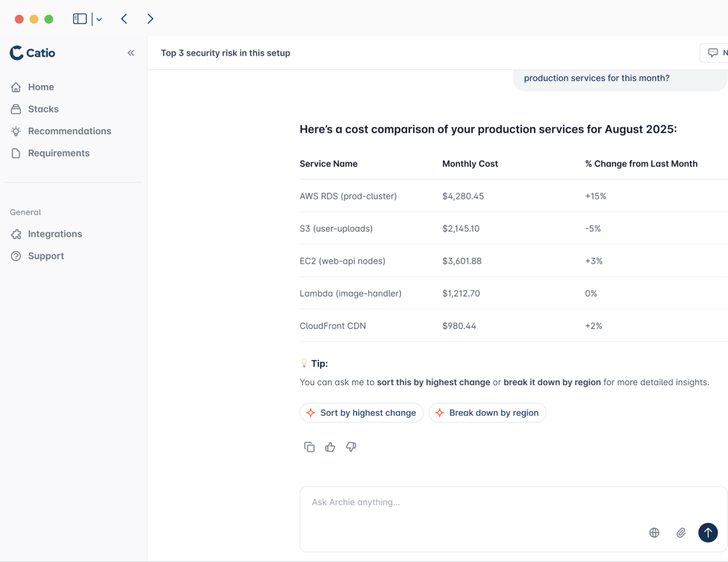Open Support via the question mark icon
This screenshot has width=728, height=562.
[x=16, y=256]
